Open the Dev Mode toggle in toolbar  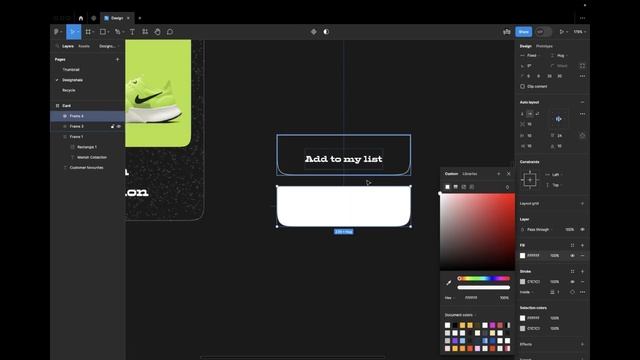543,31
